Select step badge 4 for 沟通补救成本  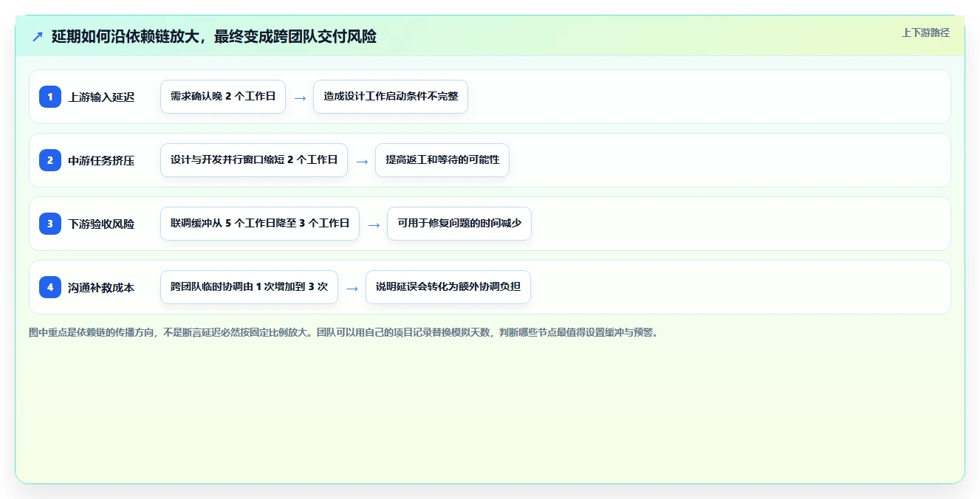click(50, 287)
